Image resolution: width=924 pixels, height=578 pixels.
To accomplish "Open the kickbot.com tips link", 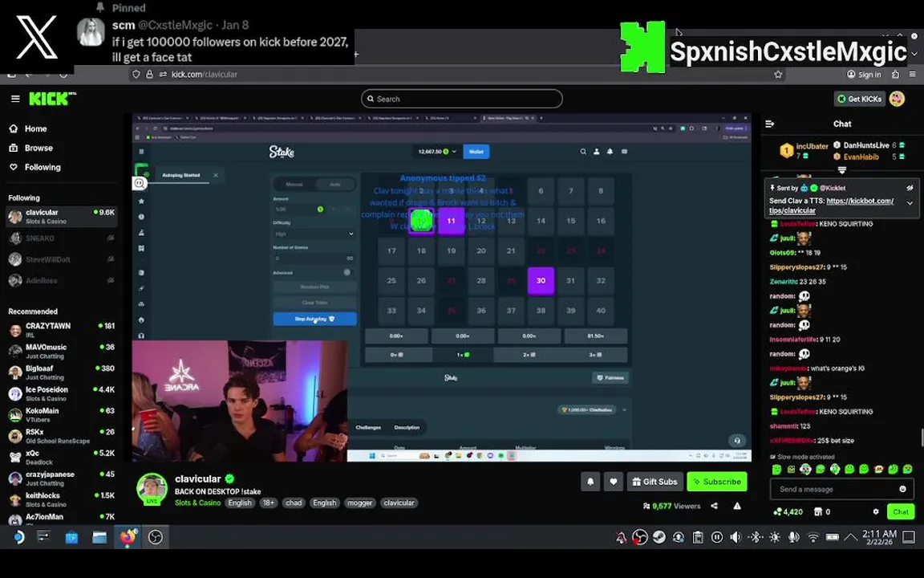I will pyautogui.click(x=831, y=206).
